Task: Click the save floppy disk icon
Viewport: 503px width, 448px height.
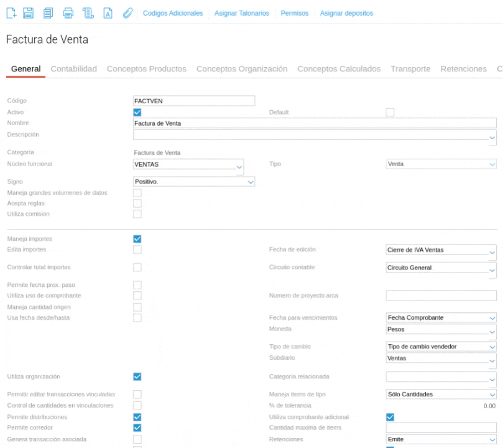Action: click(x=29, y=14)
